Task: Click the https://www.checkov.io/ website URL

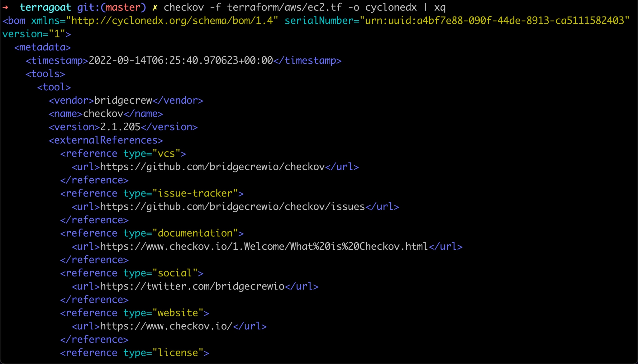Action: 166,326
